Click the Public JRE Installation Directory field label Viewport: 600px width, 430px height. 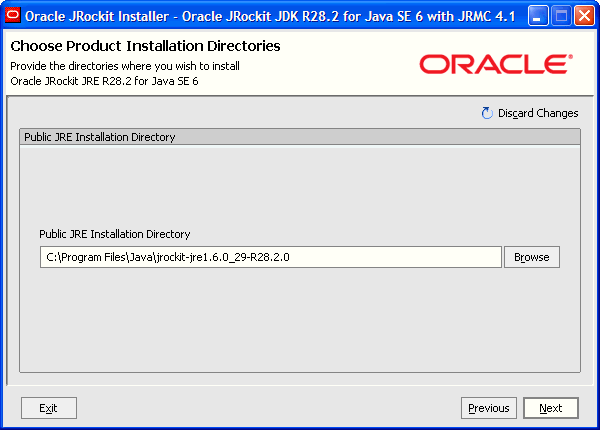(x=115, y=234)
